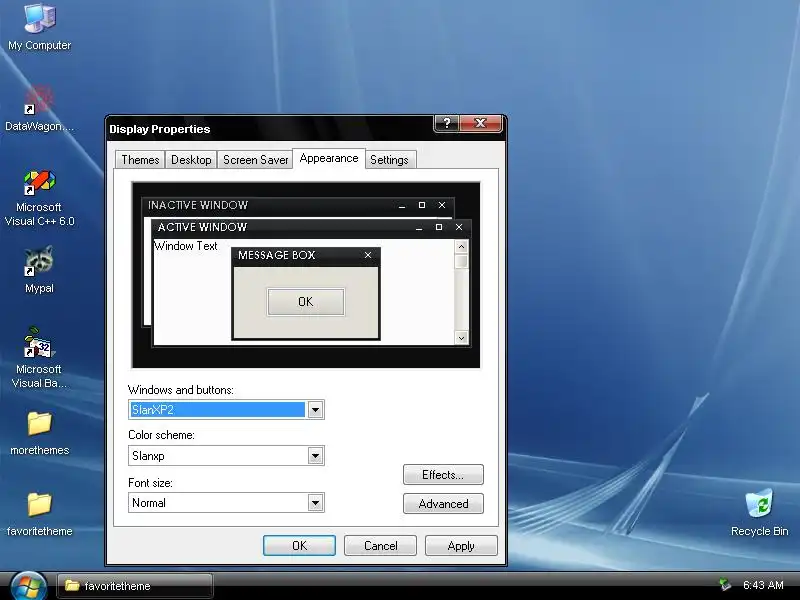The image size is (800, 600).
Task: Click preview Active Window minimize icon
Action: [x=419, y=228]
